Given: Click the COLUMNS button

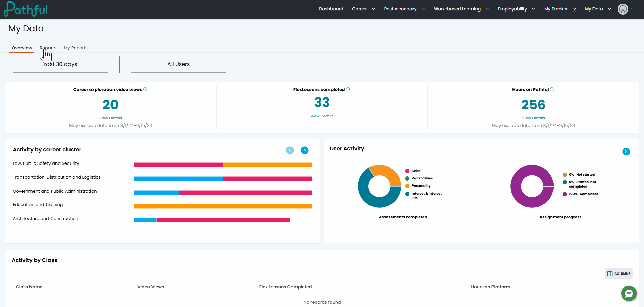Looking at the screenshot, I should pos(619,274).
